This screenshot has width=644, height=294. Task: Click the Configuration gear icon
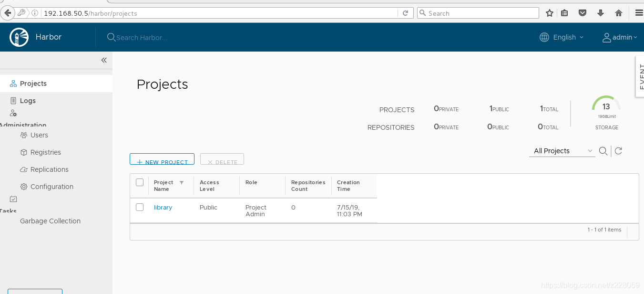coord(24,187)
